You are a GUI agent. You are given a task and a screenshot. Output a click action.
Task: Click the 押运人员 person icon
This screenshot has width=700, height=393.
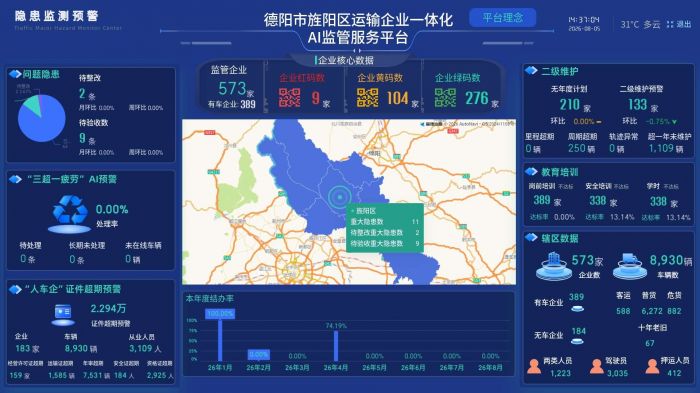coord(652,366)
